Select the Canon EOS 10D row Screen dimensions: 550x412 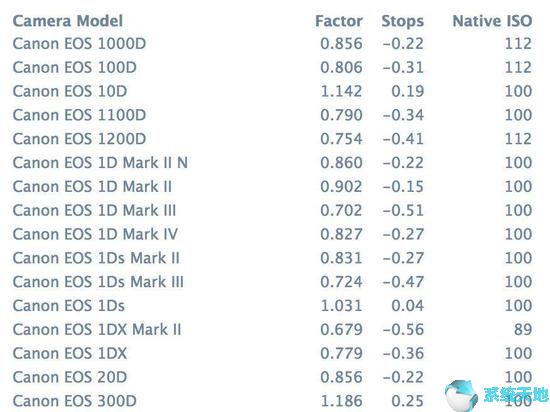coord(272,92)
